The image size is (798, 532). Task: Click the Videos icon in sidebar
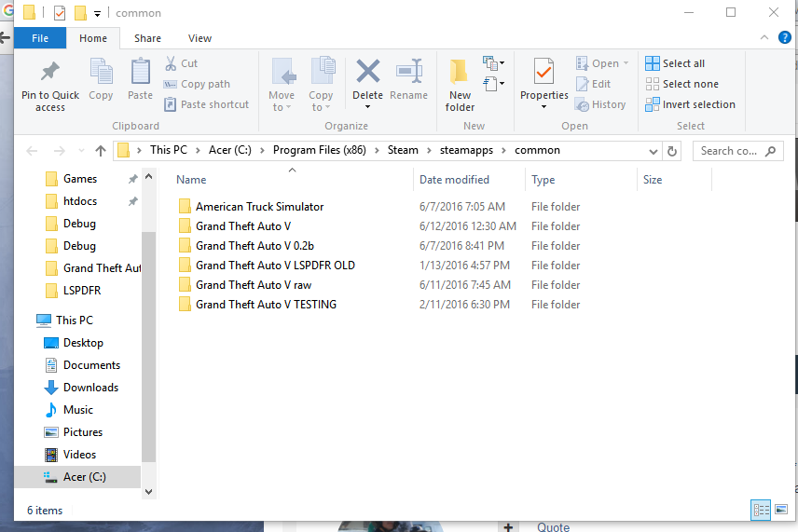pyautogui.click(x=51, y=455)
